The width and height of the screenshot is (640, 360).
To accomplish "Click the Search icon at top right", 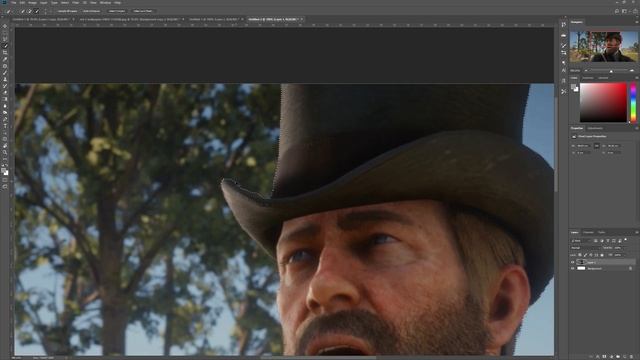I will [x=617, y=11].
